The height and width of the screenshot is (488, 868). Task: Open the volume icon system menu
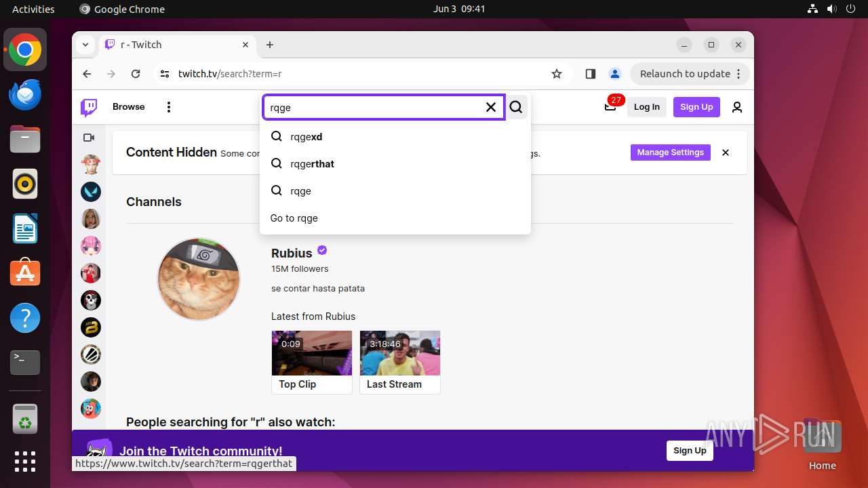pos(831,9)
